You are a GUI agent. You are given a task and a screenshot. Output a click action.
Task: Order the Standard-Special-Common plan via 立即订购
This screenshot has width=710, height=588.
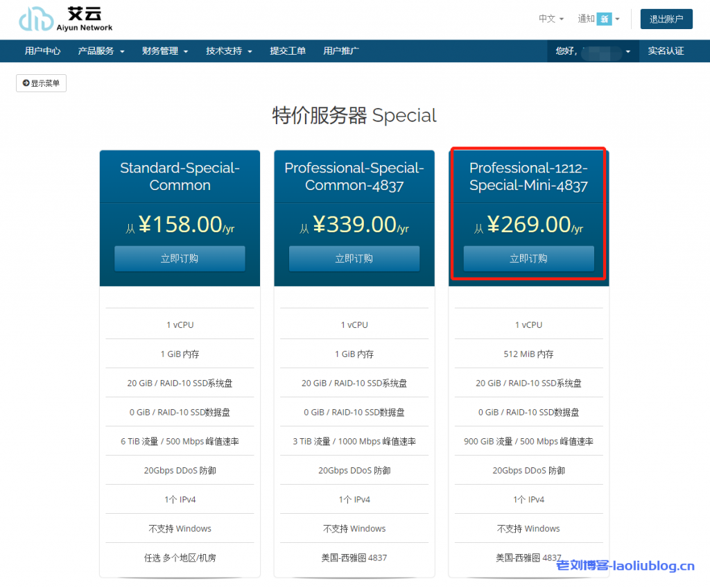point(180,258)
